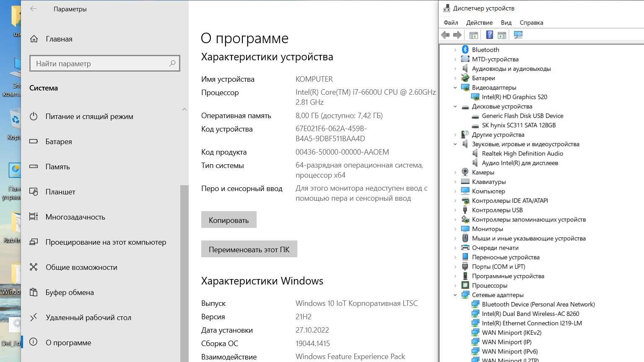Image resolution: width=644 pixels, height=362 pixels.
Task: Select SK hynix SC311 SATA 128GB disk
Action: click(519, 125)
